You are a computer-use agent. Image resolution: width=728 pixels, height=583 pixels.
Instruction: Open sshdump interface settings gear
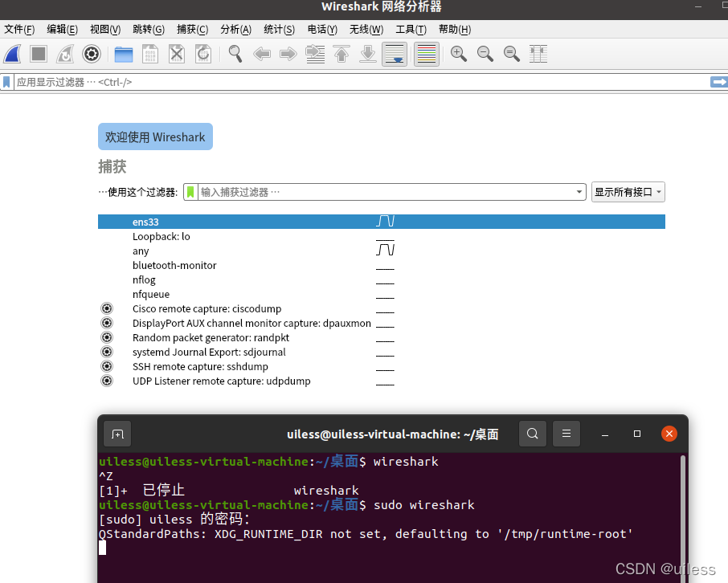[x=107, y=366]
